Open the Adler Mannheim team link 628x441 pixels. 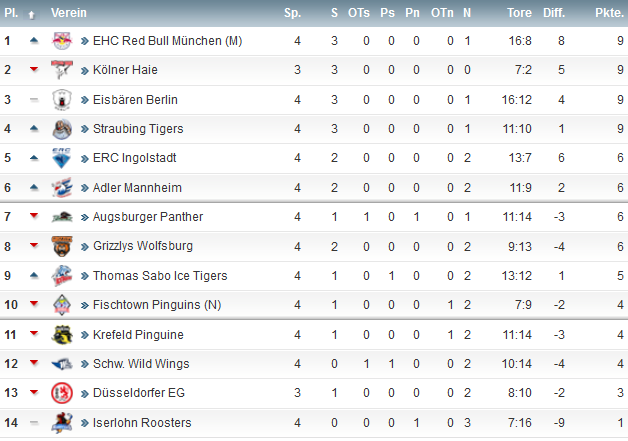pos(137,187)
